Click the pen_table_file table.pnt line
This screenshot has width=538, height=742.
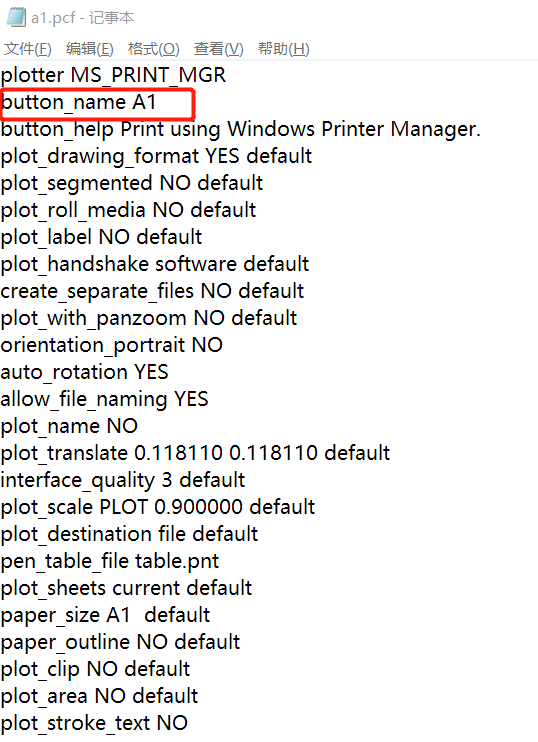pos(109,562)
